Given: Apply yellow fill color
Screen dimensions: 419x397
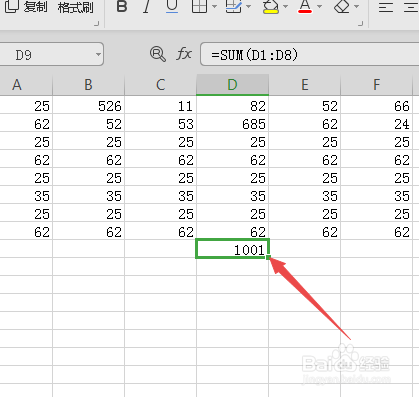Looking at the screenshot, I should pos(271,6).
